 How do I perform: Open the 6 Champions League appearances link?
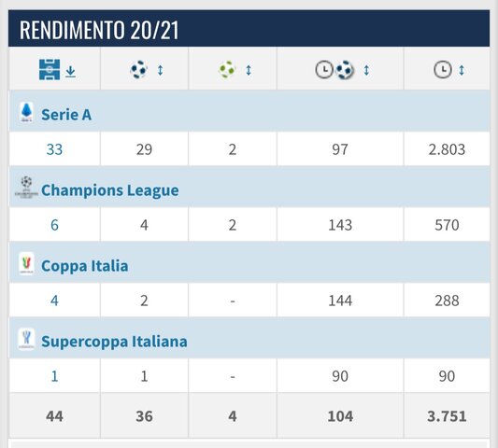click(x=54, y=225)
